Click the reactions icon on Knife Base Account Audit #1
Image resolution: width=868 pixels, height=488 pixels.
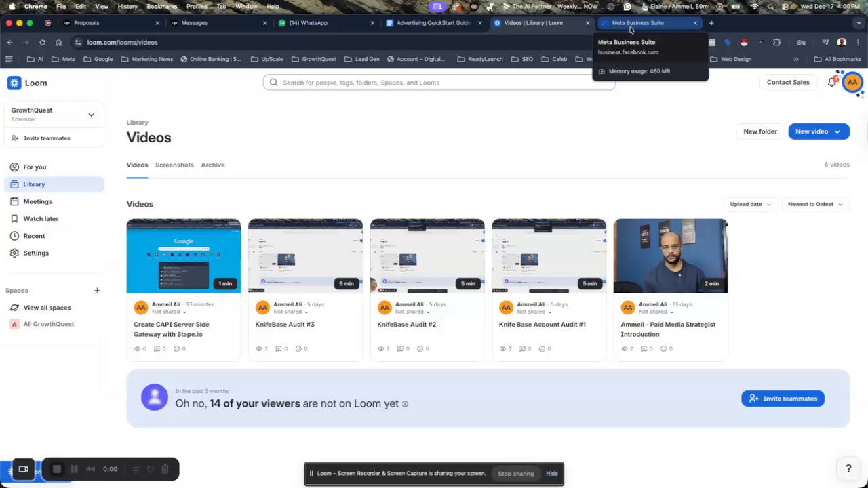(542, 349)
